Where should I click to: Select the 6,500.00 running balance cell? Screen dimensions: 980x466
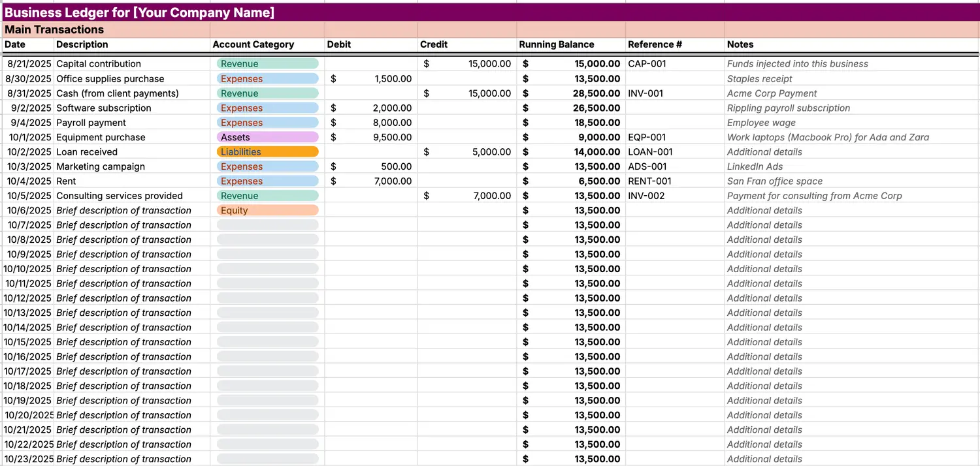[x=571, y=181]
